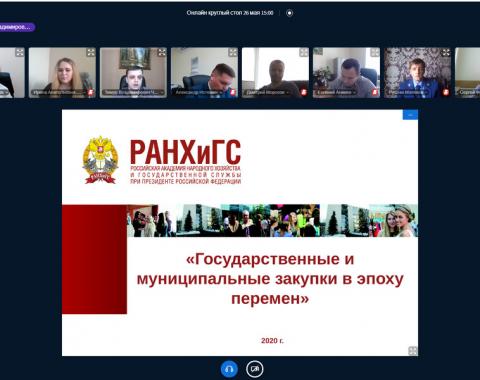Click the academy emblem on the slide

[100, 159]
